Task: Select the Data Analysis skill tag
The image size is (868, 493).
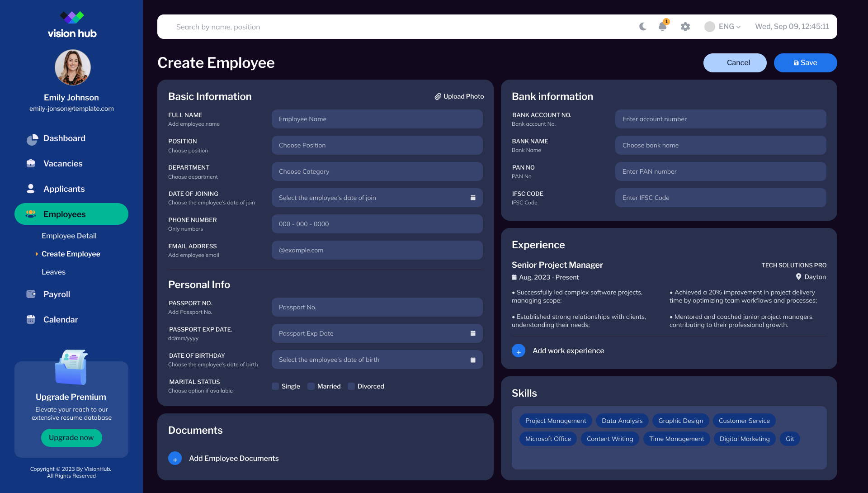Action: [622, 421]
